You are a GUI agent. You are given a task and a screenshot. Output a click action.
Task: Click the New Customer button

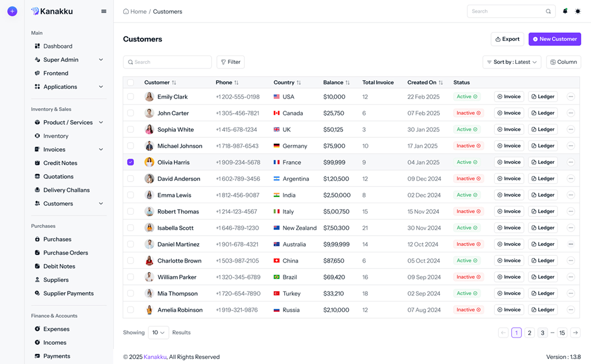click(x=555, y=39)
